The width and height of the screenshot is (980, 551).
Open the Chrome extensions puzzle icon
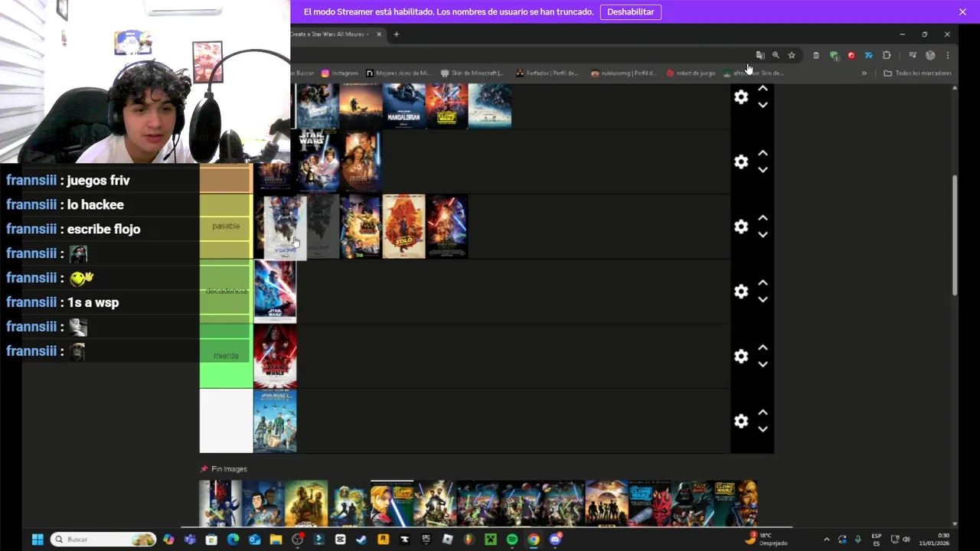click(887, 55)
